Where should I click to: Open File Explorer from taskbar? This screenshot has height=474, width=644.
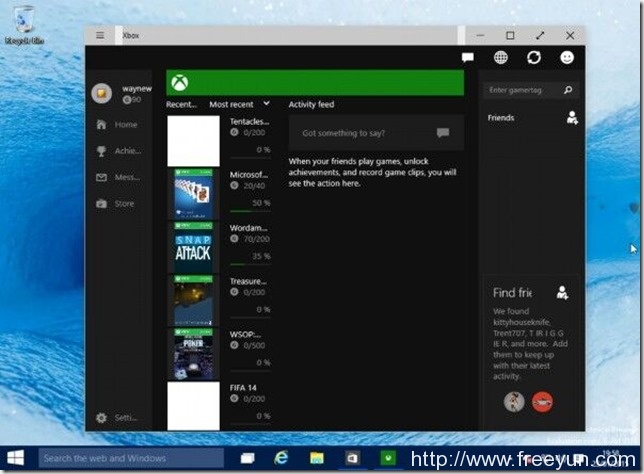317,458
